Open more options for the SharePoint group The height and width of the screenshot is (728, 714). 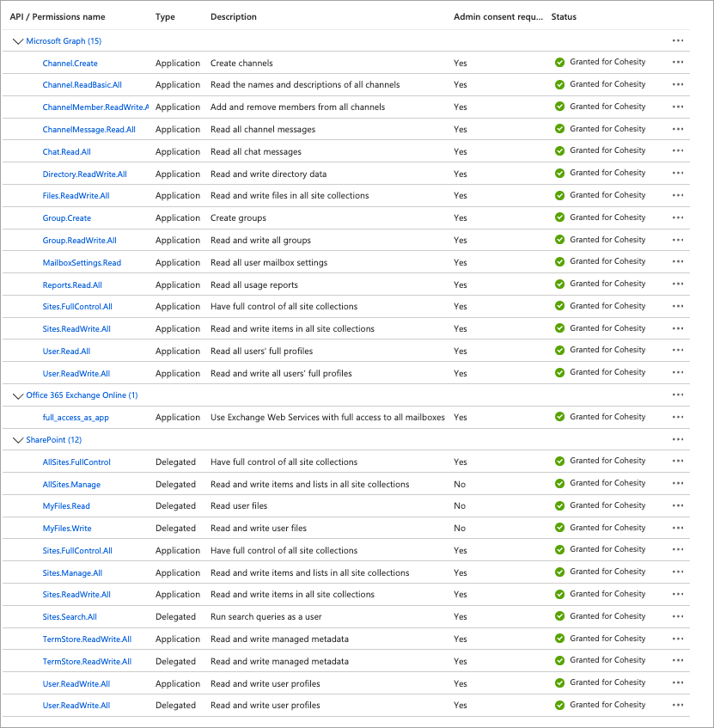678,439
